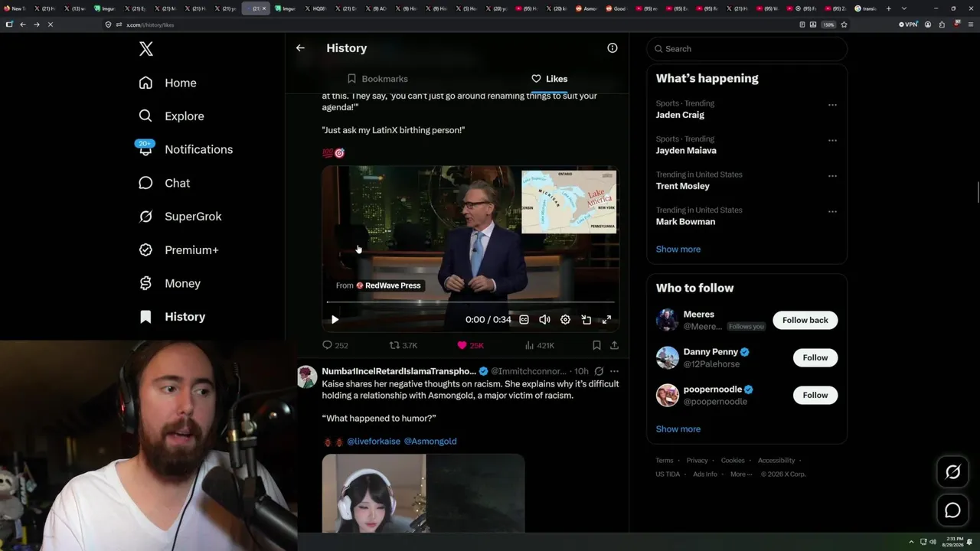Image resolution: width=980 pixels, height=551 pixels.
Task: Follow Danny Penny
Action: 815,357
